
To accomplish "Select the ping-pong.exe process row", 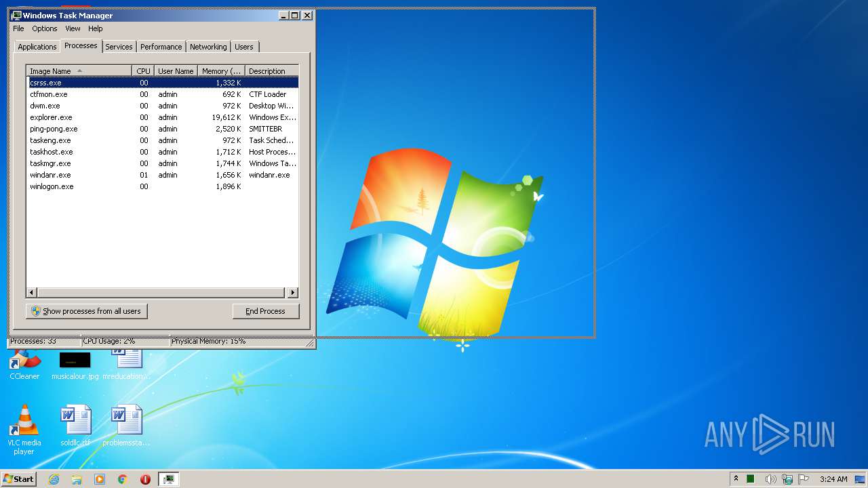I will 163,129.
